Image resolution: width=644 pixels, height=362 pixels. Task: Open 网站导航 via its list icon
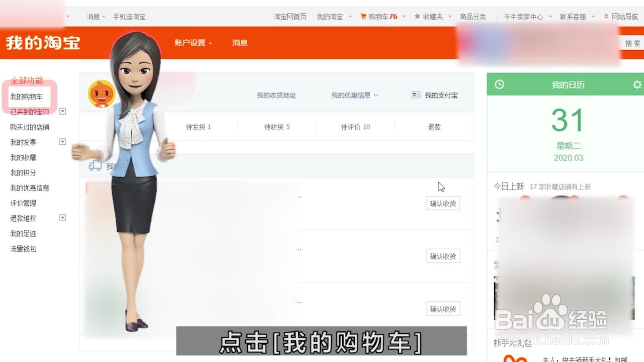pyautogui.click(x=605, y=16)
